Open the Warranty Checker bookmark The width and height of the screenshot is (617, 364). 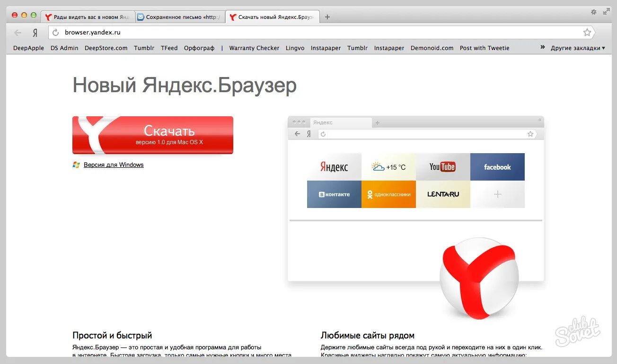click(254, 48)
